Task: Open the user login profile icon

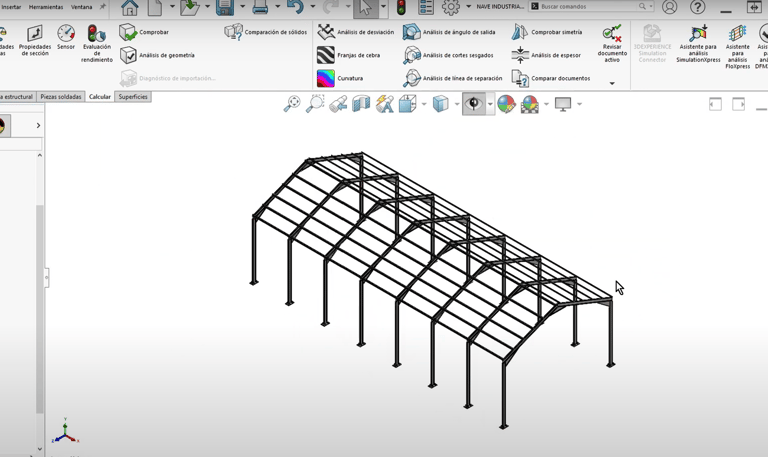Action: point(670,7)
